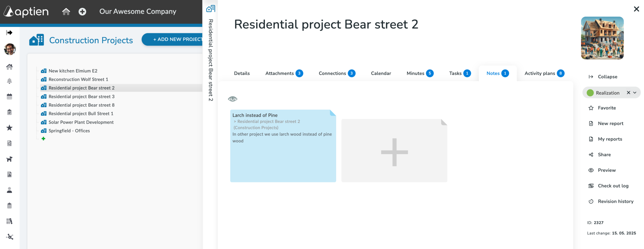Click Revision history label
644x249 pixels.
[615, 201]
